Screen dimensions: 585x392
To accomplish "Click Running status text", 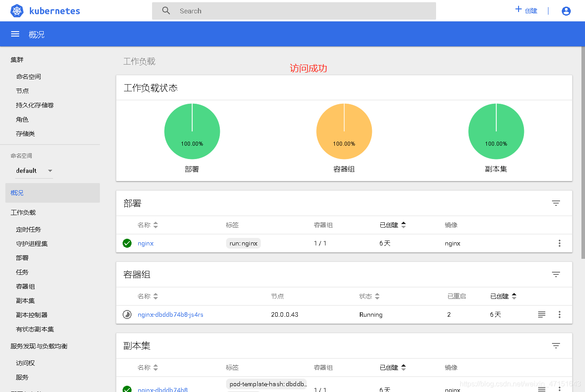I will (371, 314).
